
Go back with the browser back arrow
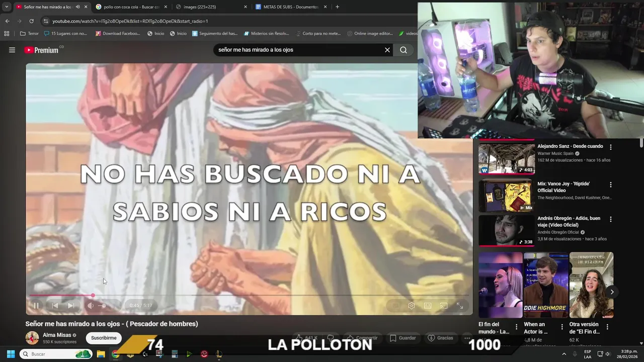(7, 21)
